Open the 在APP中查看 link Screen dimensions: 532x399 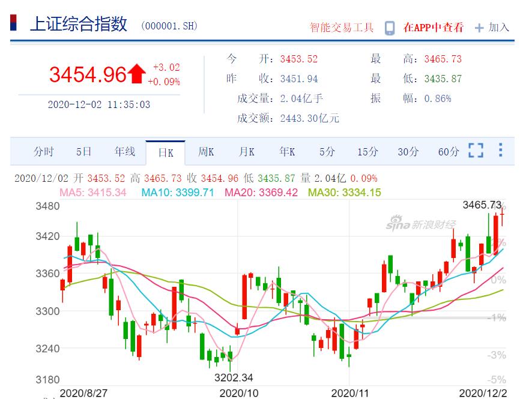point(434,28)
